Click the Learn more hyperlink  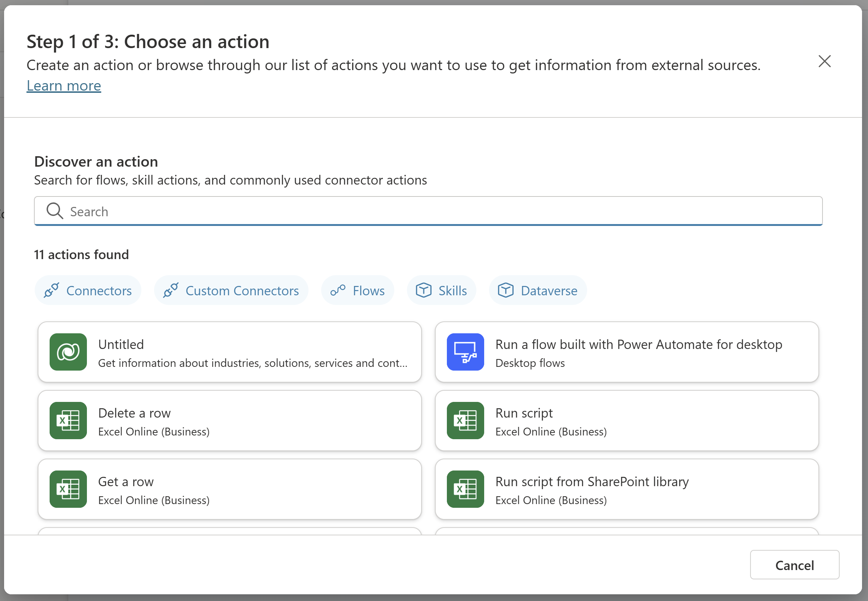[x=63, y=85]
